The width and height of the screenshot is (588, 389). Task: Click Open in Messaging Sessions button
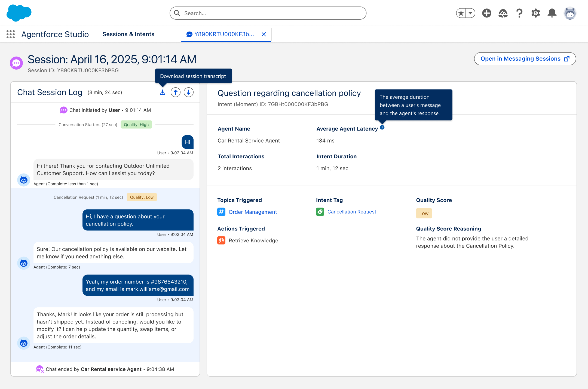(525, 59)
